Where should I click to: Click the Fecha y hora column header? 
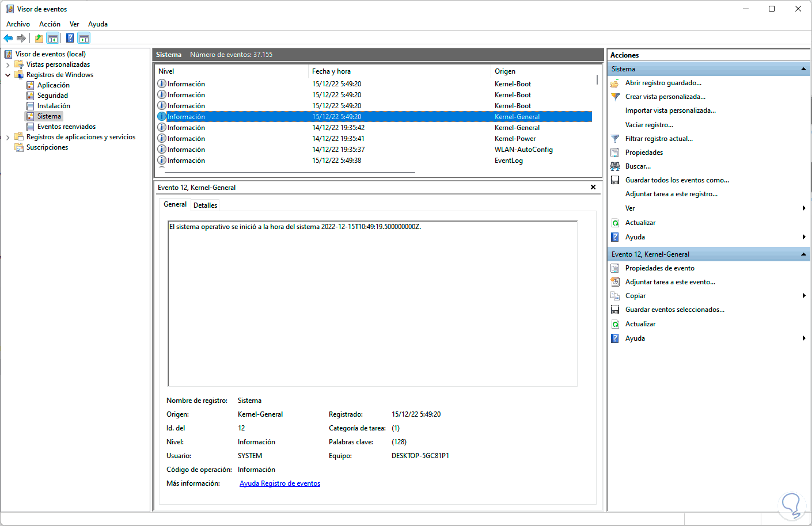tap(331, 71)
